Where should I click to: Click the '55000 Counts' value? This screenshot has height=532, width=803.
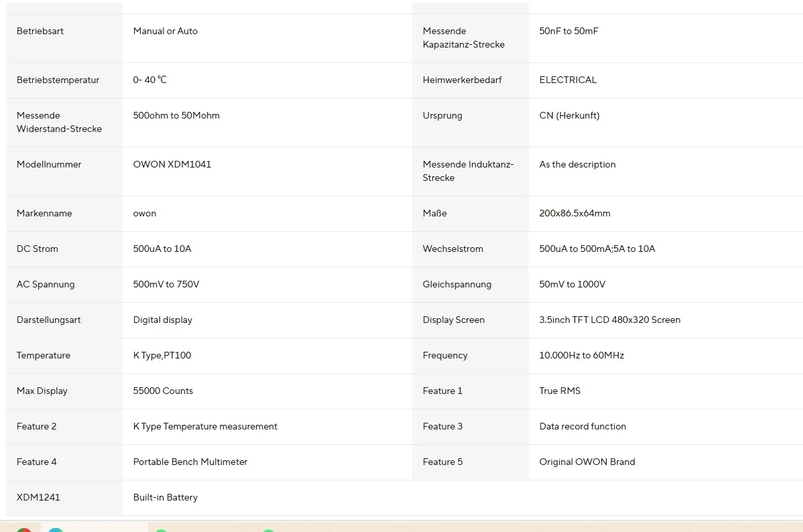point(163,391)
